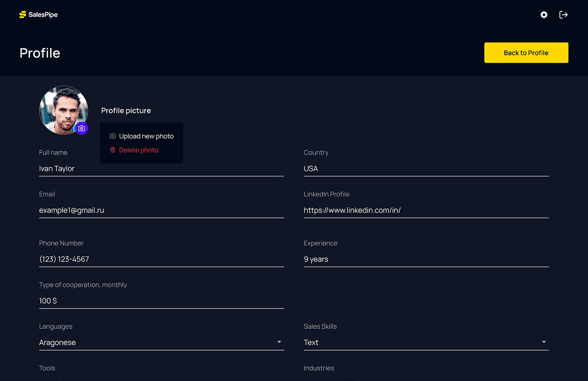The width and height of the screenshot is (588, 381).
Task: Click the profile picture thumbnail
Action: pyautogui.click(x=63, y=110)
